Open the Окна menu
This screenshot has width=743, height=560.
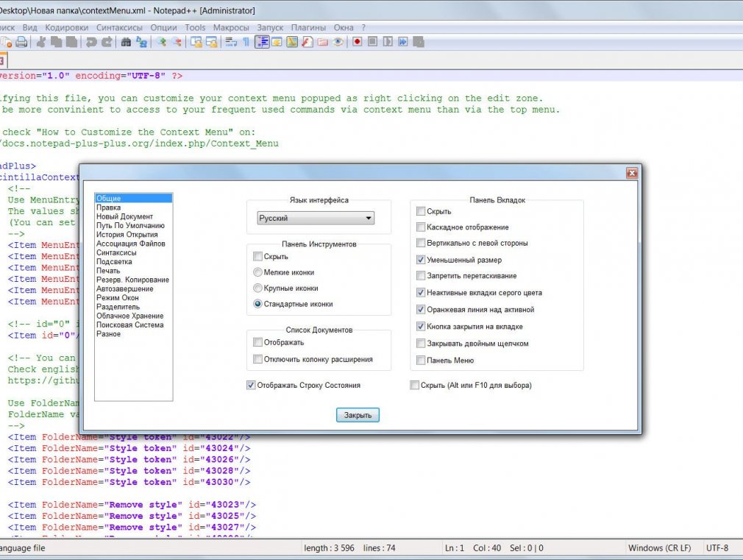(x=344, y=27)
